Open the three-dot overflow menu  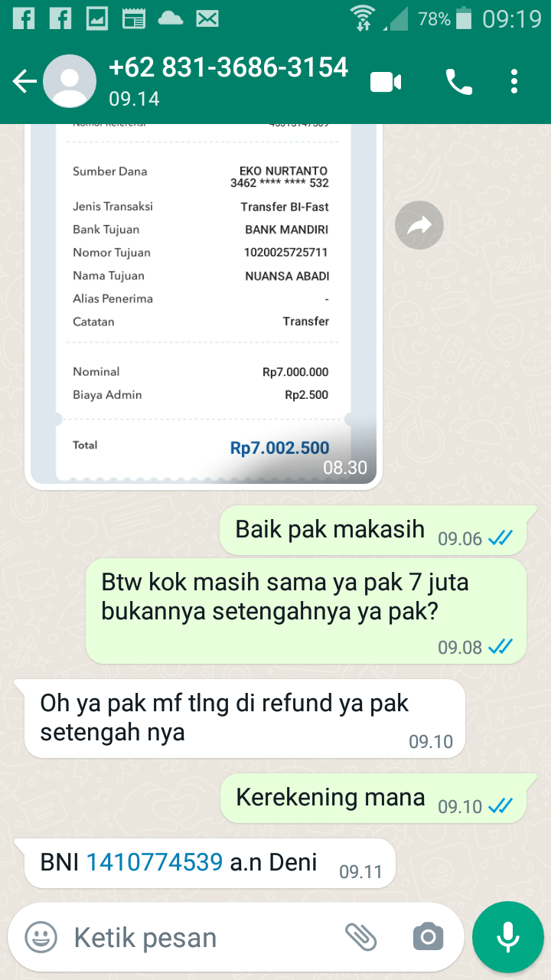pos(514,81)
